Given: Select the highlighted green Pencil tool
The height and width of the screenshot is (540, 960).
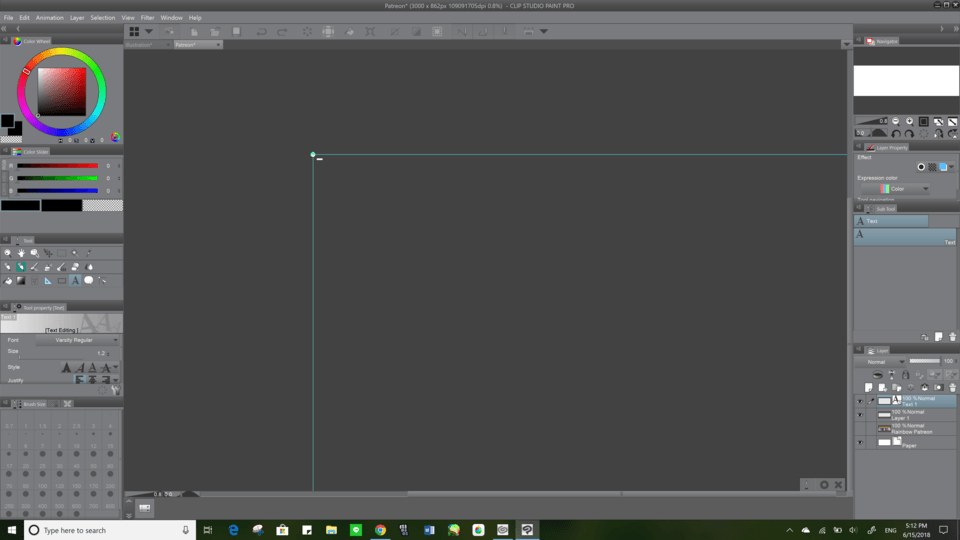Looking at the screenshot, I should 21,267.
